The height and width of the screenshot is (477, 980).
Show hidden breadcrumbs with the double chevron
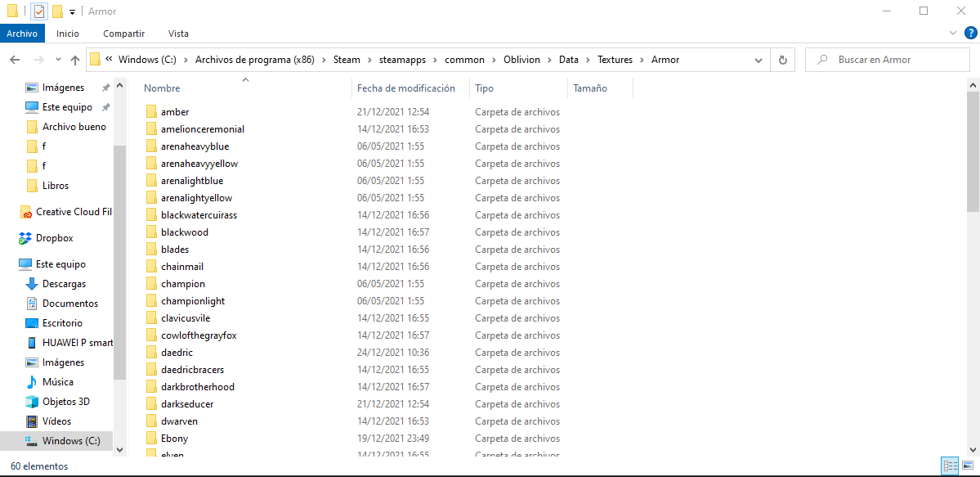110,60
